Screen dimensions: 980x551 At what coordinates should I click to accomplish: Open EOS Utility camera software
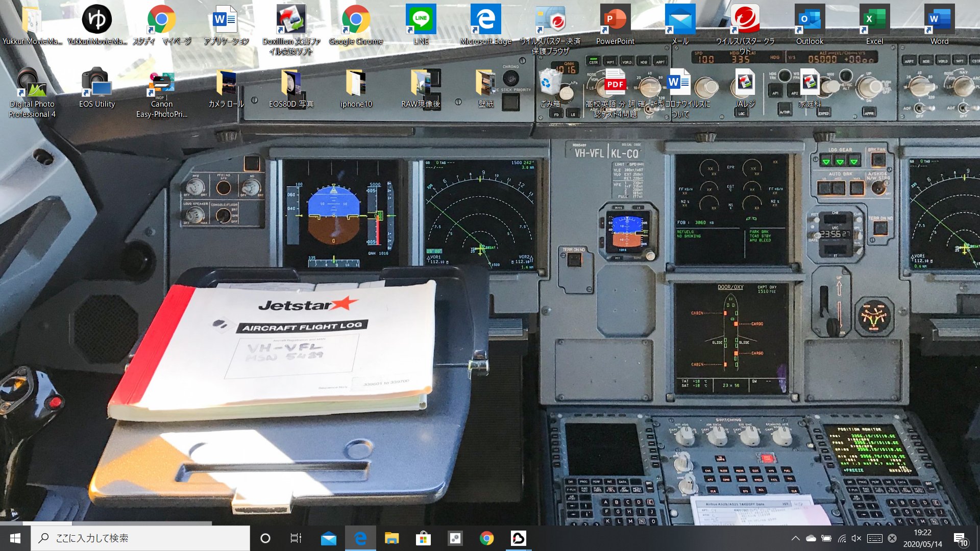(x=96, y=86)
